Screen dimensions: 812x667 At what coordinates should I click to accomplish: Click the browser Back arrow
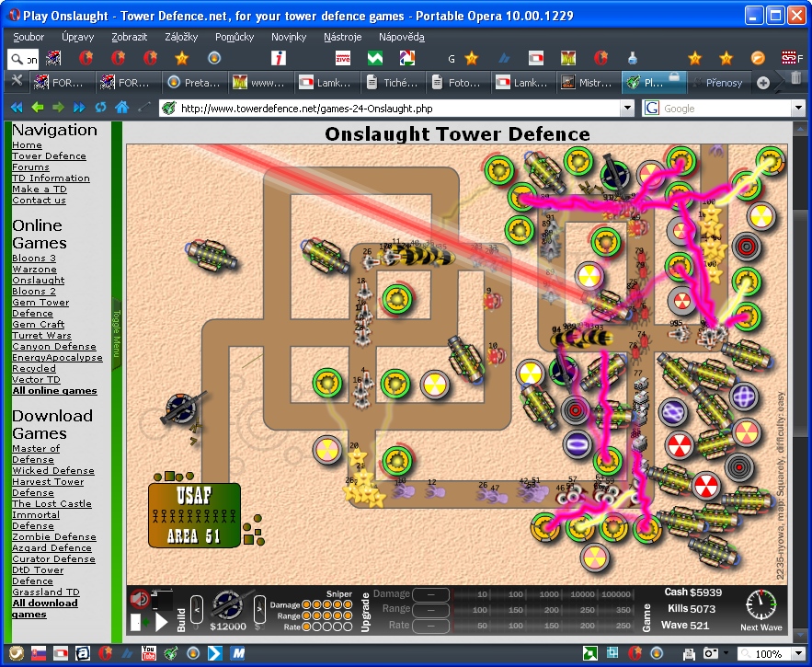17,108
